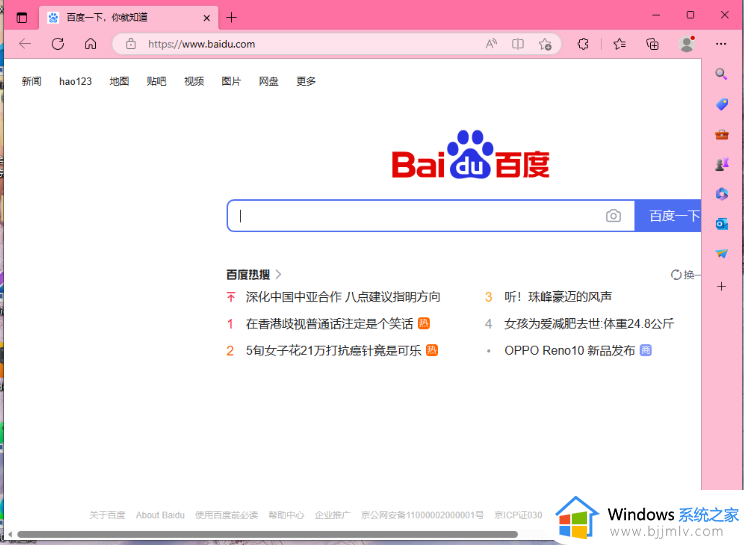Open sidebar Tools briefcase icon
The height and width of the screenshot is (545, 744).
point(722,135)
